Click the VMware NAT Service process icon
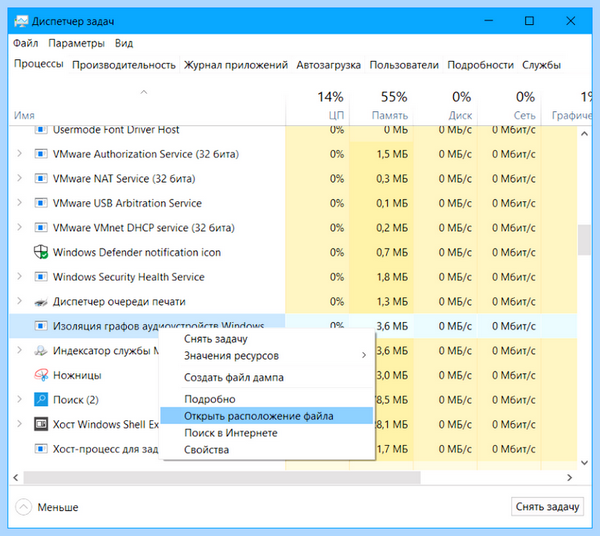600x536 pixels. point(41,178)
